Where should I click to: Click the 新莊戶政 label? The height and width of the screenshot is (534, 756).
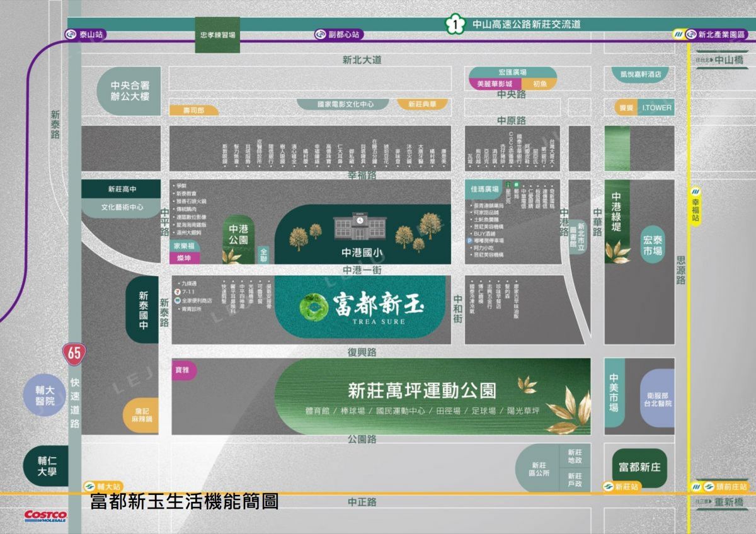click(x=575, y=480)
